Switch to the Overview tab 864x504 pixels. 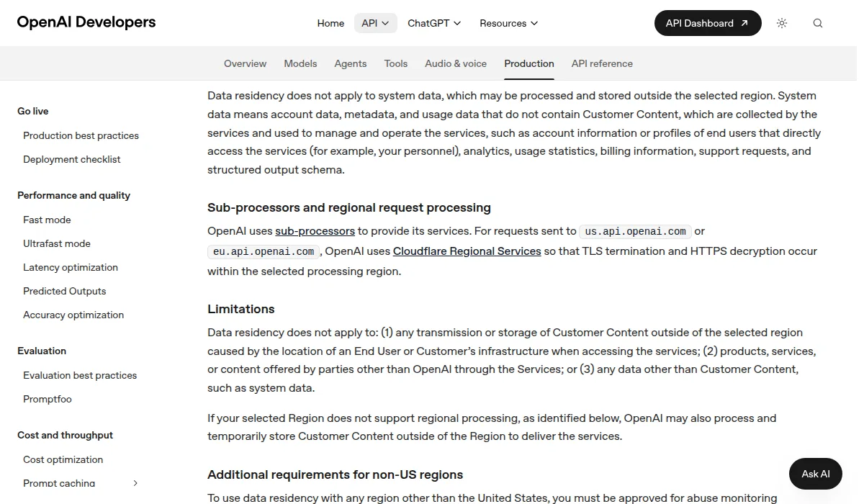(x=245, y=63)
